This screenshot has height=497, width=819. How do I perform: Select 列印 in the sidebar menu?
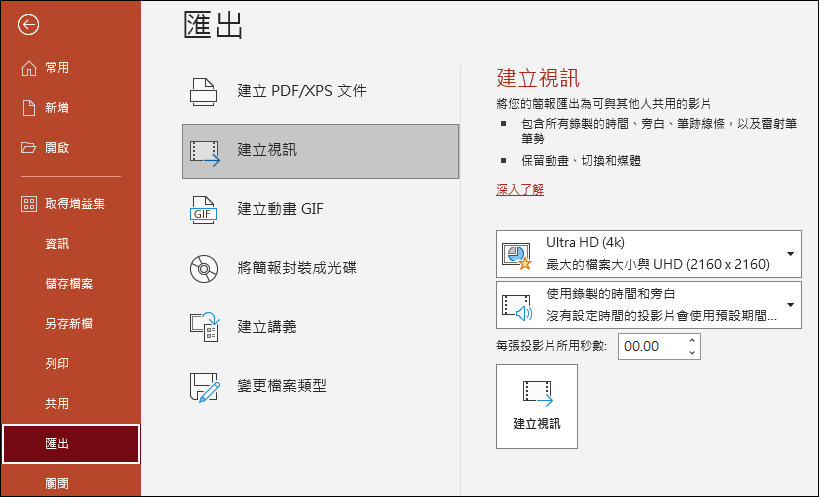[57, 364]
